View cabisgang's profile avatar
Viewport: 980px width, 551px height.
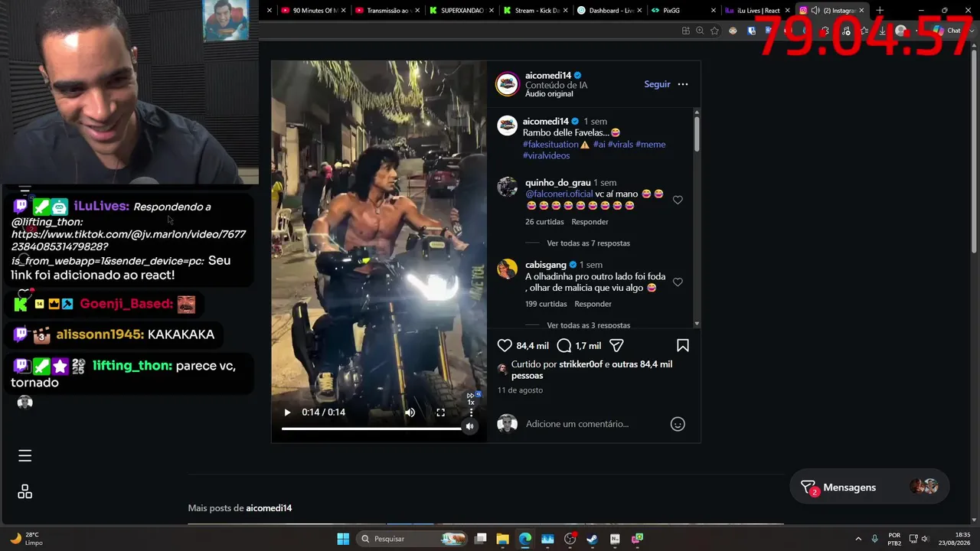pyautogui.click(x=508, y=269)
